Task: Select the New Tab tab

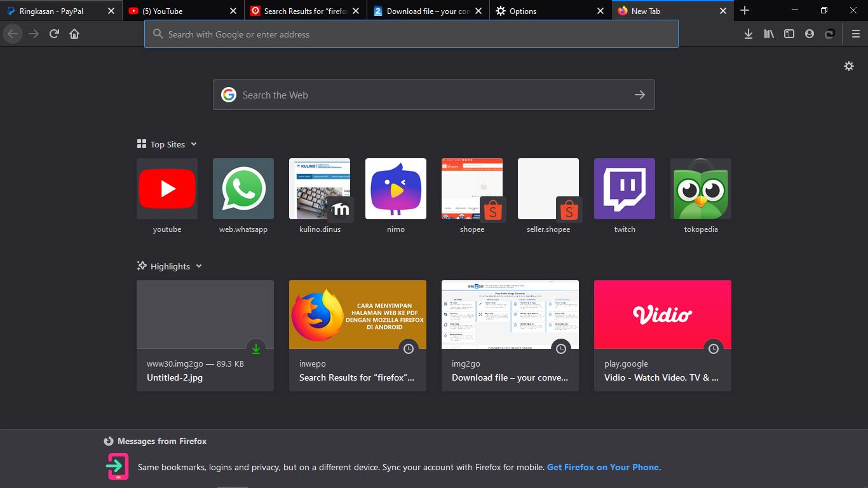Action: coord(673,11)
